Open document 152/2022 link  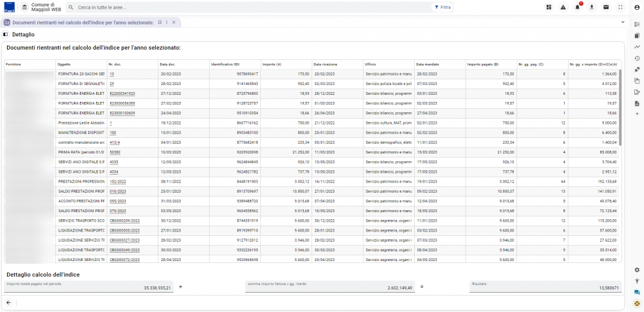(117, 181)
